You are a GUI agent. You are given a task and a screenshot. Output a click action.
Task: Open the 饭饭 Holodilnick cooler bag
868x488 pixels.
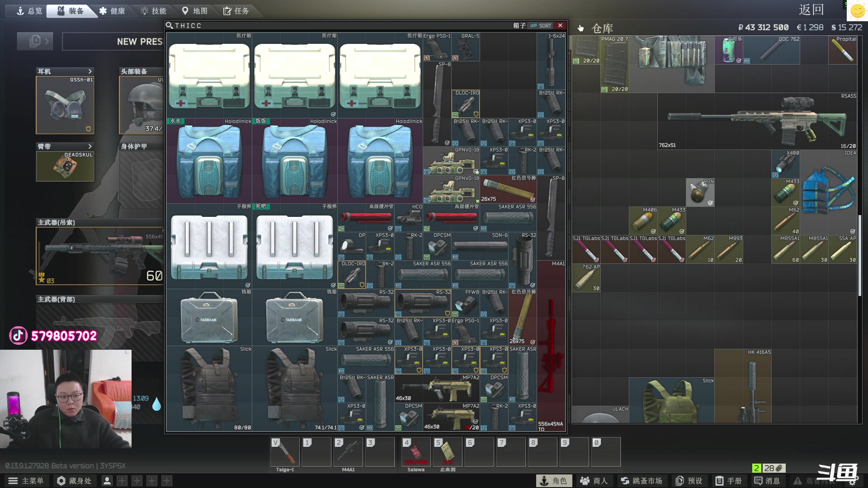click(x=295, y=161)
